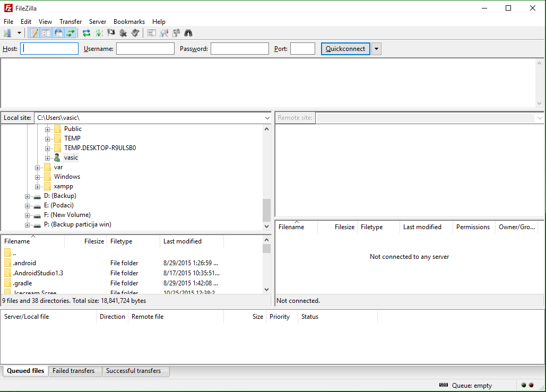This screenshot has height=392, width=546.
Task: Open the directory comparison icon
Action: coord(164,33)
